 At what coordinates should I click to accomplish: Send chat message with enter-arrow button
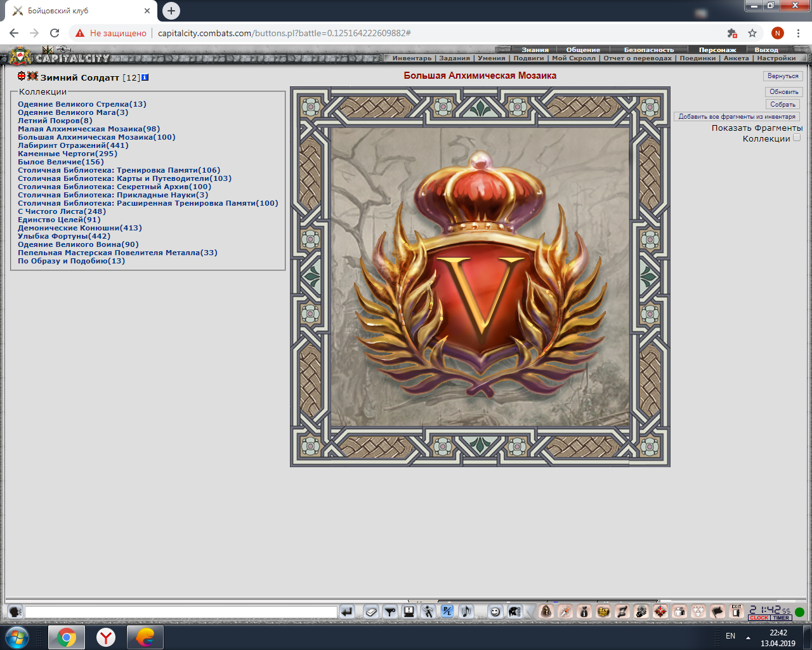coord(347,612)
